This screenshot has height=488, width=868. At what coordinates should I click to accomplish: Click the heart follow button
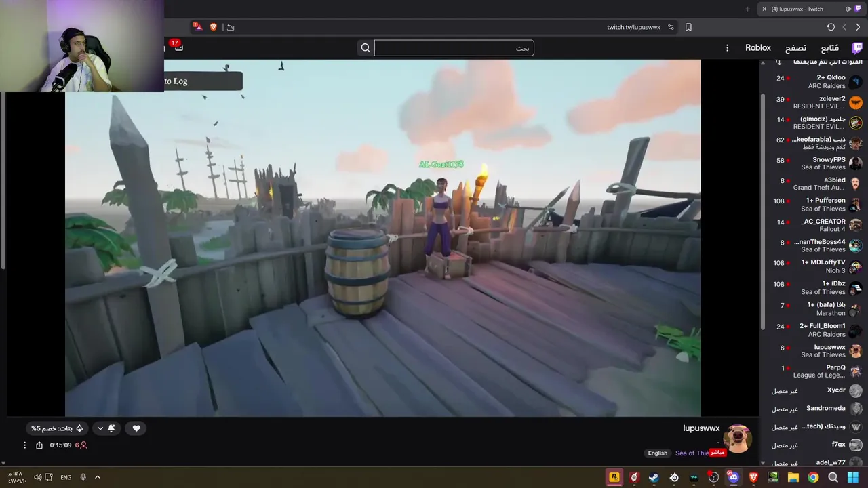tap(136, 428)
